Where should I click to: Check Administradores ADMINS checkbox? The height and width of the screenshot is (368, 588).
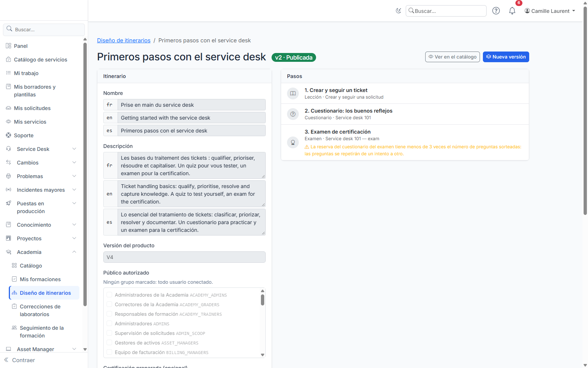click(x=109, y=323)
